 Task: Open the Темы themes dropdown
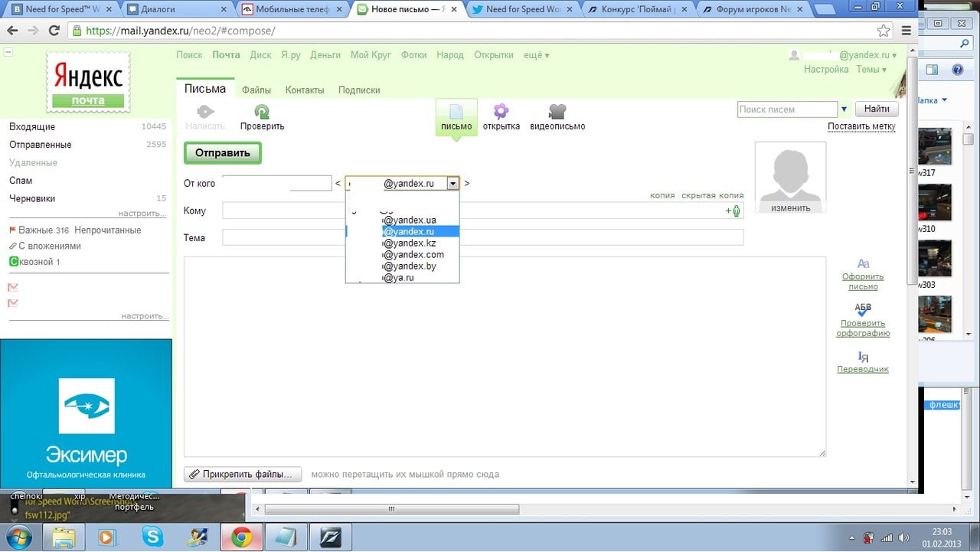pyautogui.click(x=871, y=70)
